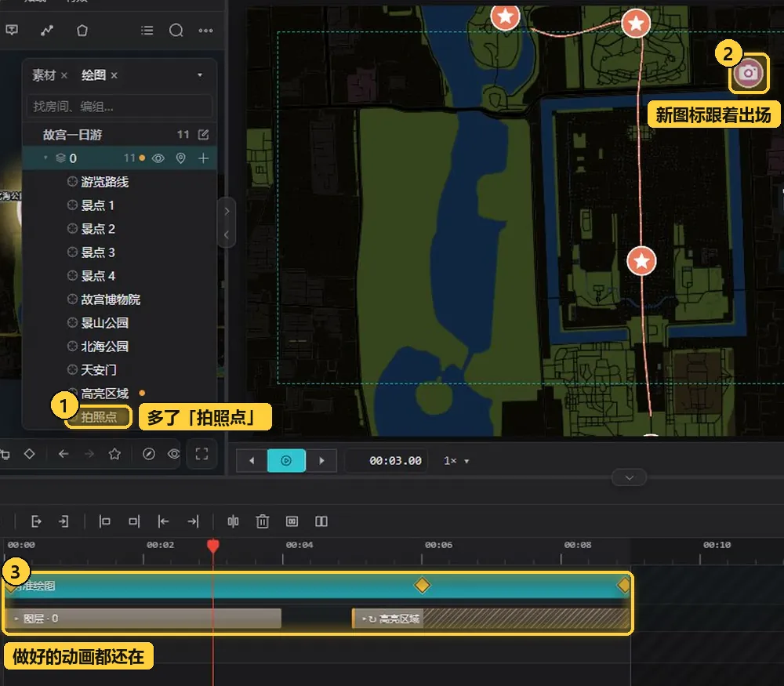
Task: Click the 找房间、编组 search field
Action: click(119, 106)
